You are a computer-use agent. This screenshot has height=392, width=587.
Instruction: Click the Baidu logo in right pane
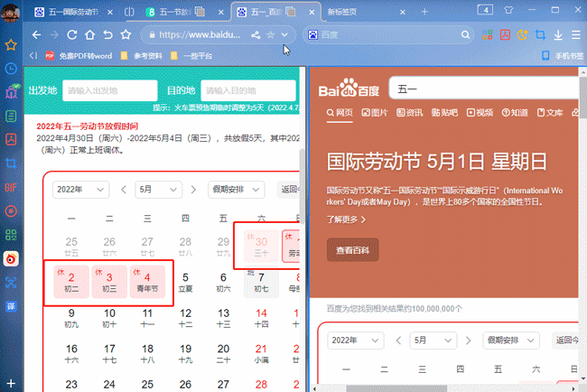pyautogui.click(x=349, y=88)
